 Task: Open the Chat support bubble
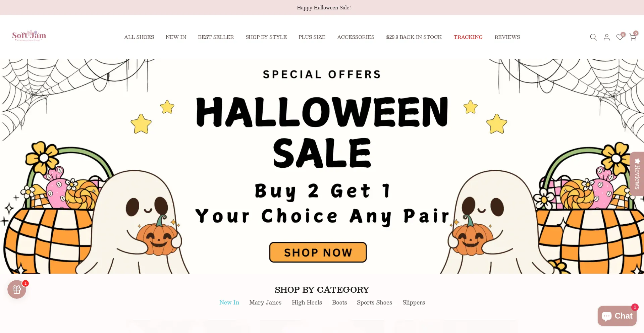point(617,316)
